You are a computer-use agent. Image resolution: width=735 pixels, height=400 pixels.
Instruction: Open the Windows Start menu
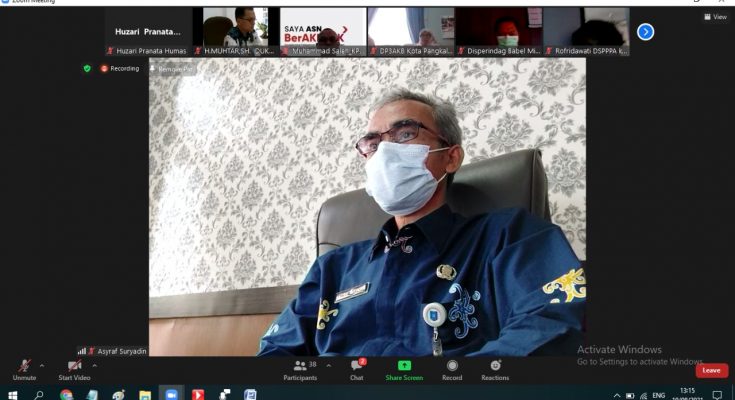pyautogui.click(x=13, y=395)
